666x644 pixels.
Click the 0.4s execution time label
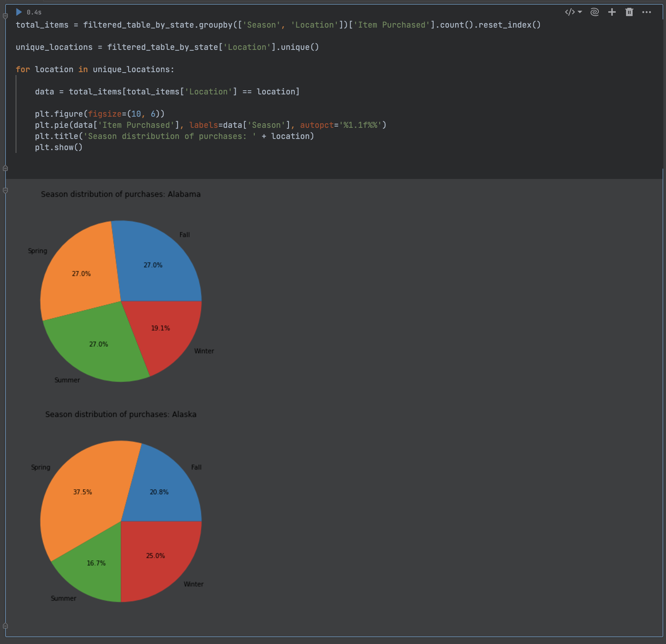click(x=34, y=12)
